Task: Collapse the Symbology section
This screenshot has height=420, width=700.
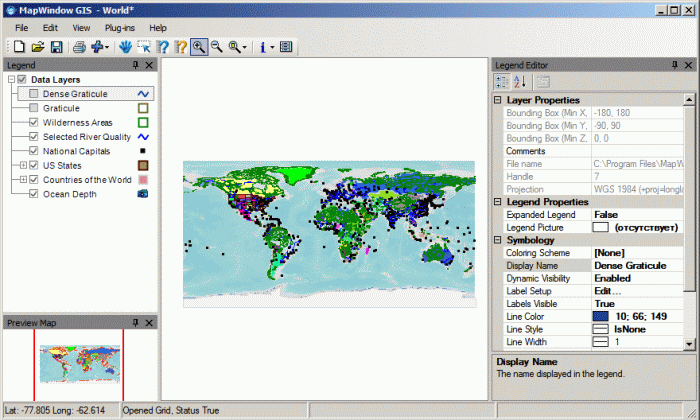Action: 498,240
